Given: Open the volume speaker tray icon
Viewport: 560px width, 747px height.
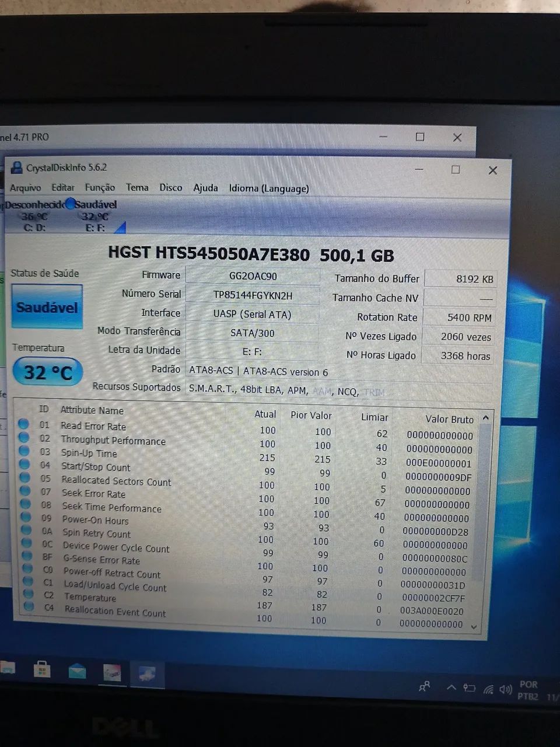Looking at the screenshot, I should pyautogui.click(x=506, y=689).
